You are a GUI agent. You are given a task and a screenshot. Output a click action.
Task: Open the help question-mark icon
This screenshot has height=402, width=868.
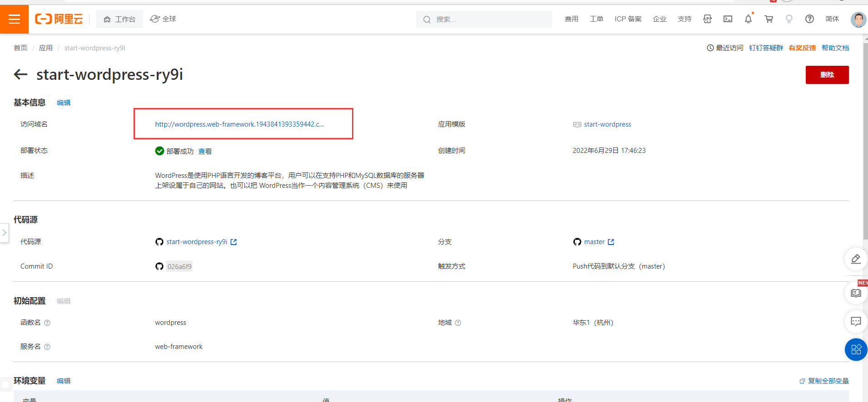point(809,19)
